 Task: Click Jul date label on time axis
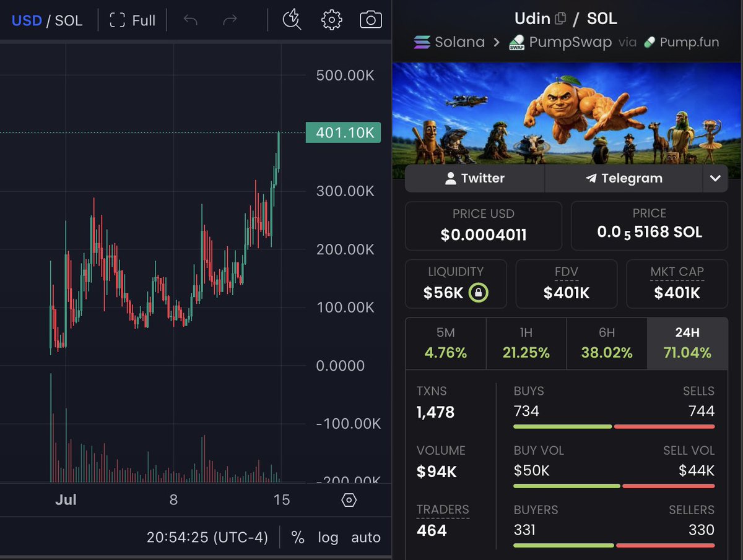pyautogui.click(x=66, y=500)
